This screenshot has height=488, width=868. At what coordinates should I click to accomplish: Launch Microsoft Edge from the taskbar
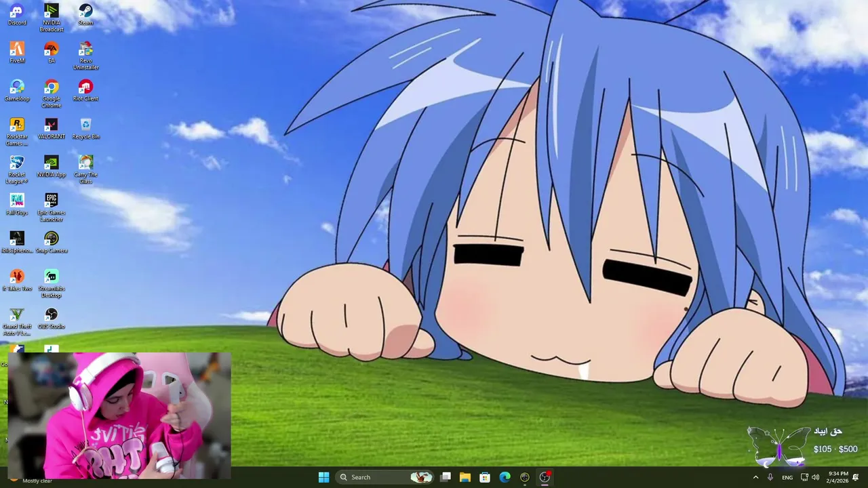(x=505, y=477)
